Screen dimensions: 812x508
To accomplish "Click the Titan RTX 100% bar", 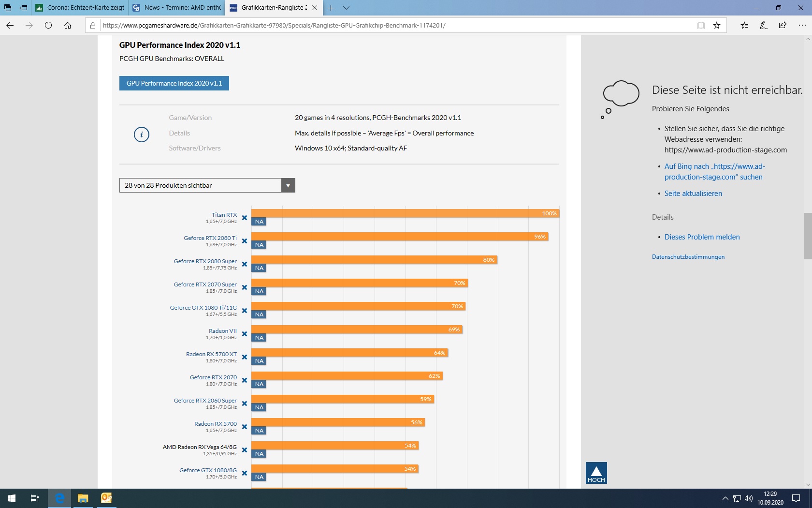I will (x=405, y=213).
